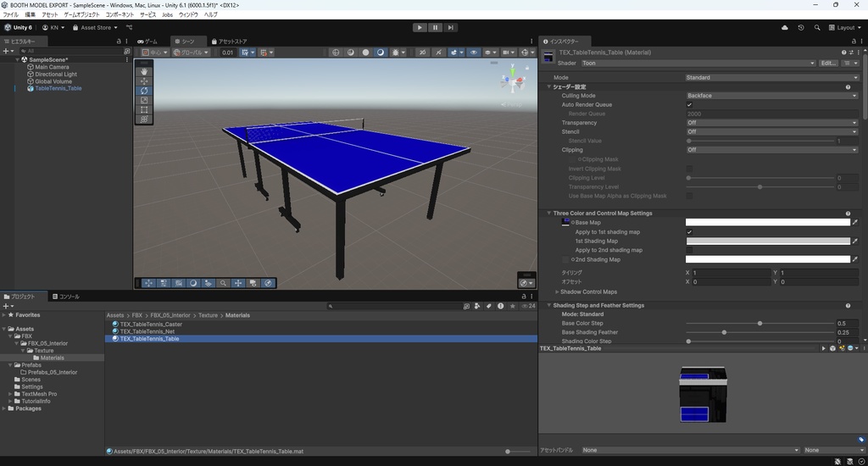Screen dimensions: 868x466
Task: Open Unity Cloud icon in top bar
Action: pyautogui.click(x=784, y=27)
